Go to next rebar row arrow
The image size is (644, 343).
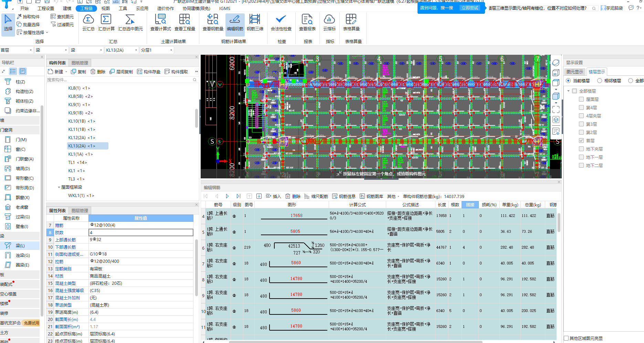227,196
